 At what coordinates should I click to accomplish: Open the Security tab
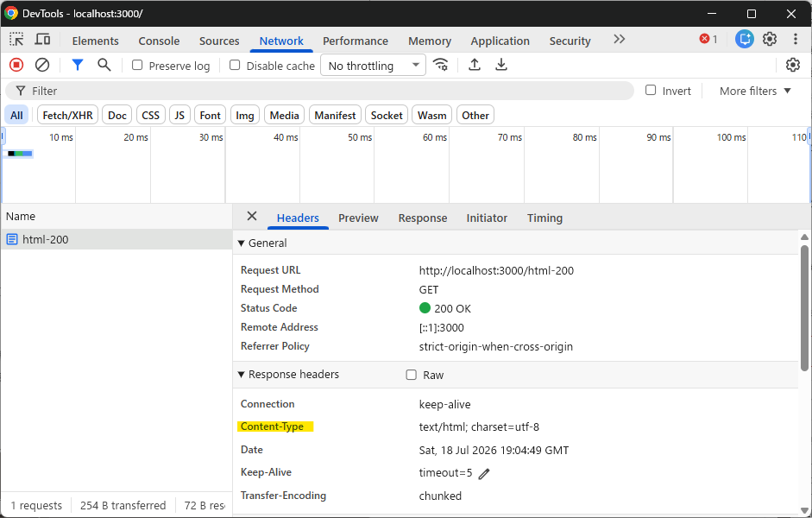(570, 41)
